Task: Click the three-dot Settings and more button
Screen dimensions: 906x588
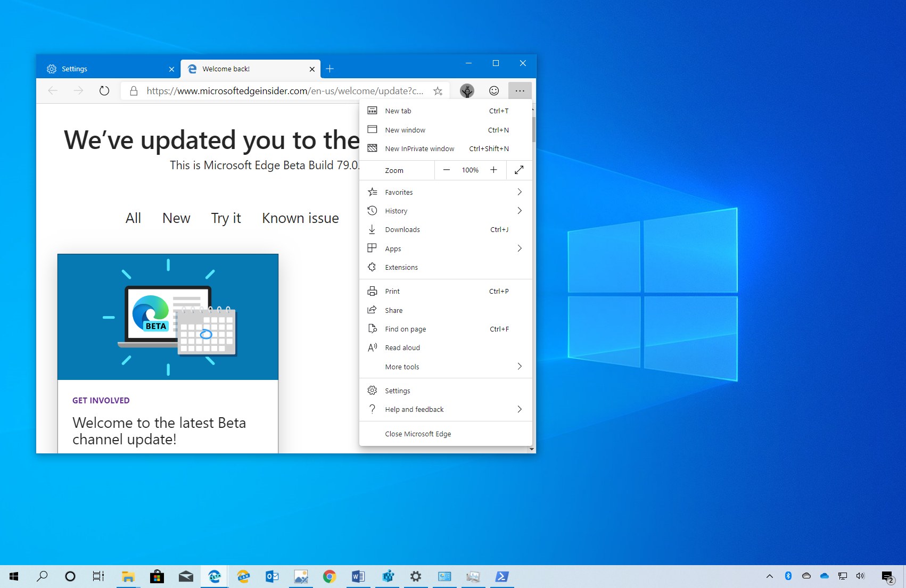Action: coord(520,91)
